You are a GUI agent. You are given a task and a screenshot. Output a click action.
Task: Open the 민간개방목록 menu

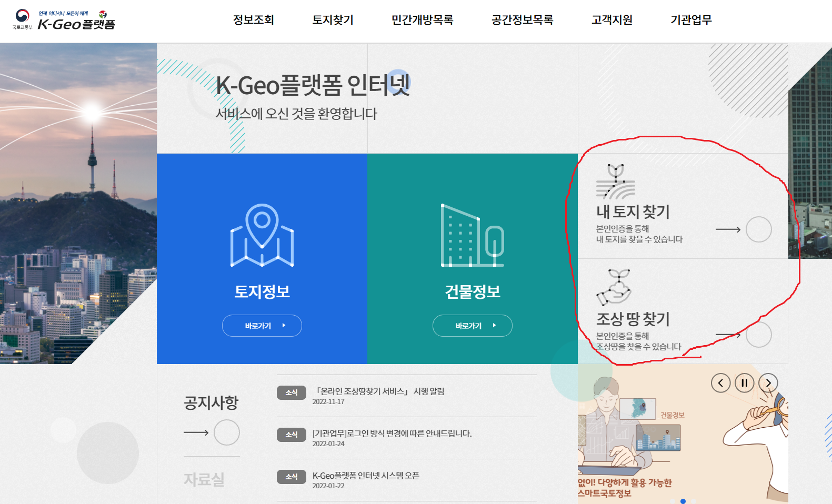[x=423, y=20]
